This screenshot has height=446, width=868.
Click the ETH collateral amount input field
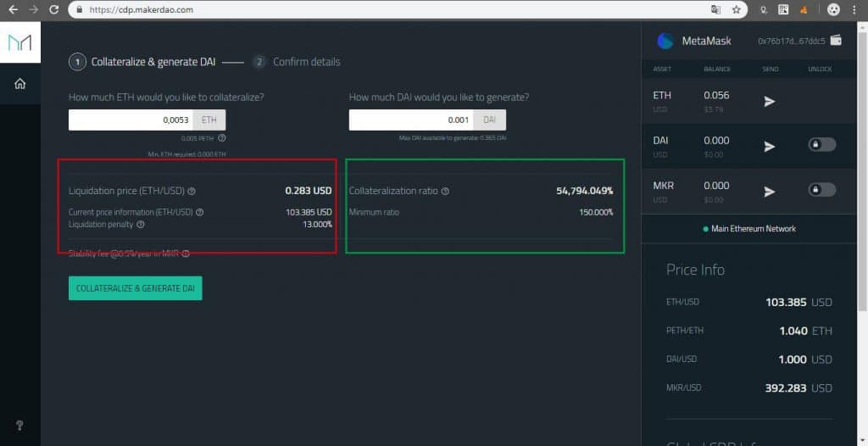pos(131,120)
